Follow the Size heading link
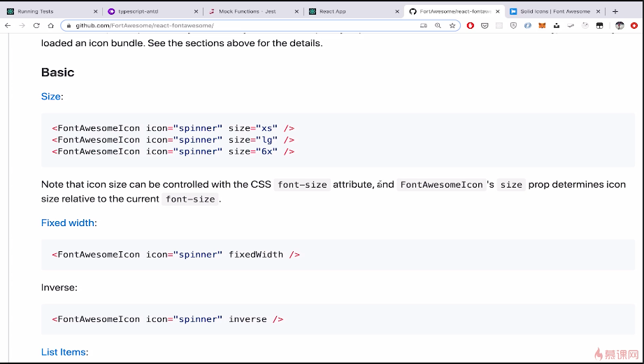 pyautogui.click(x=51, y=97)
